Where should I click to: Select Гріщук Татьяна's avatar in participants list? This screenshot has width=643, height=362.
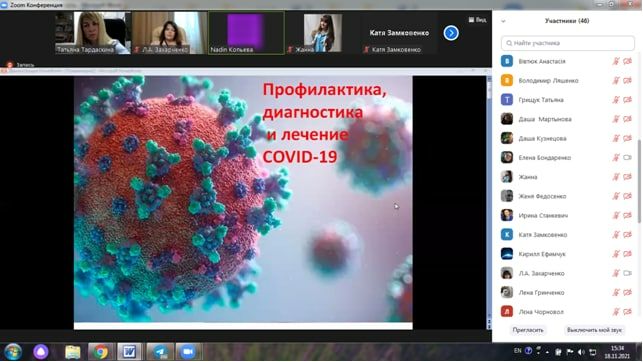pyautogui.click(x=507, y=100)
